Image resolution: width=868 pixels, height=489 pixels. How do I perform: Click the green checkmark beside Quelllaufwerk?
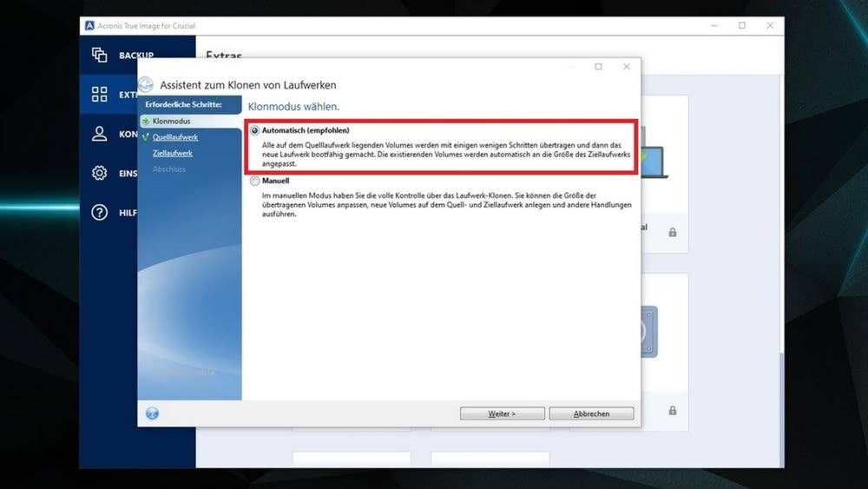click(146, 137)
